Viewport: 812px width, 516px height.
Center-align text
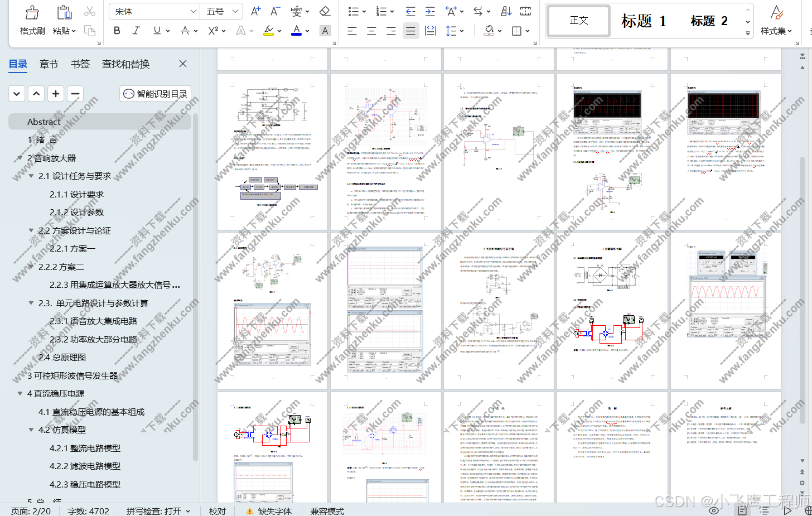[371, 31]
